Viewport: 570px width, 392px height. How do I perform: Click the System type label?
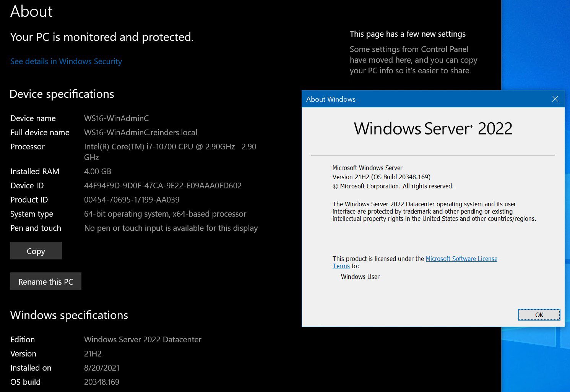tap(32, 214)
